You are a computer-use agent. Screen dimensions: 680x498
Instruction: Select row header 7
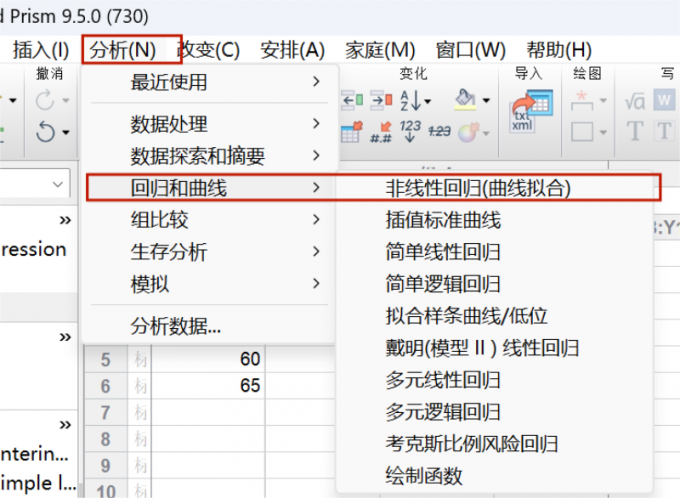click(x=106, y=413)
